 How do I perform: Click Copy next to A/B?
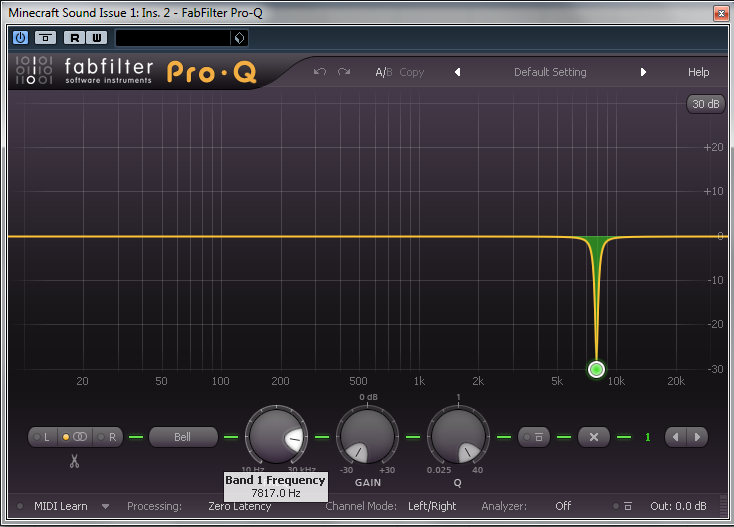coord(411,73)
